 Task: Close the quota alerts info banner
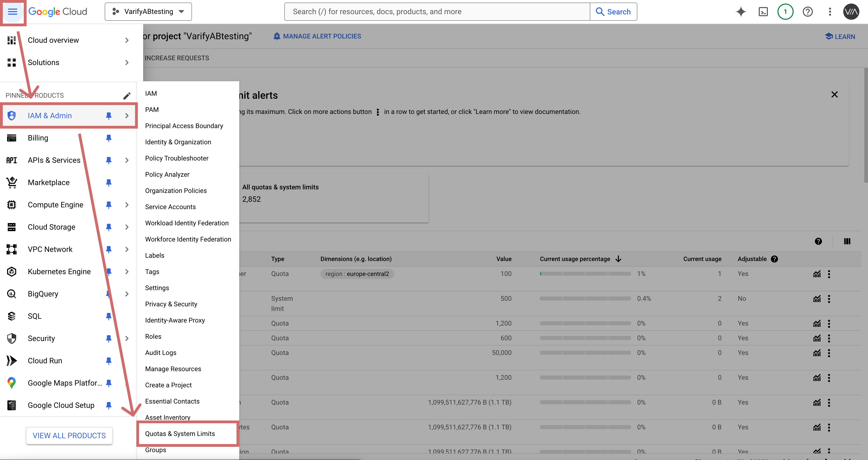click(834, 94)
